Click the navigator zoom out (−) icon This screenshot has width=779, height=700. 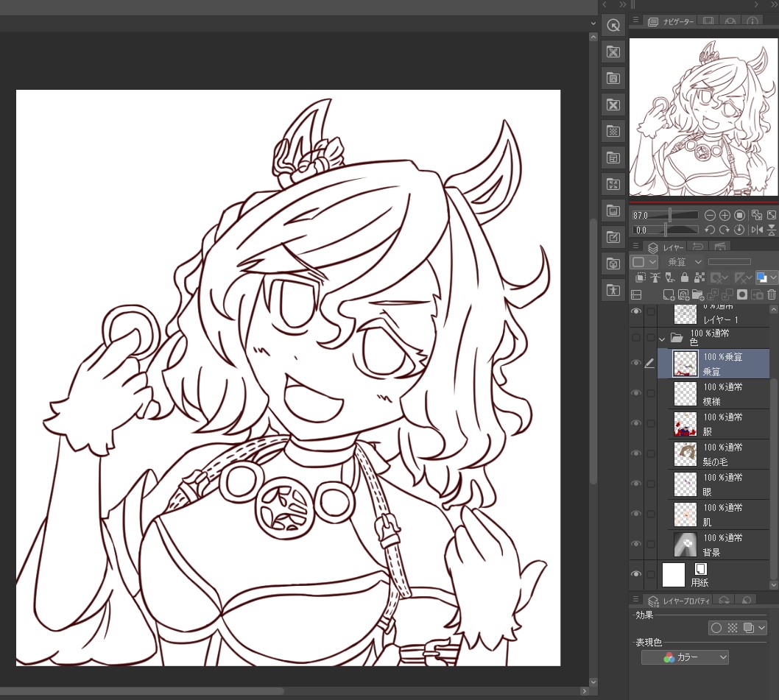710,216
